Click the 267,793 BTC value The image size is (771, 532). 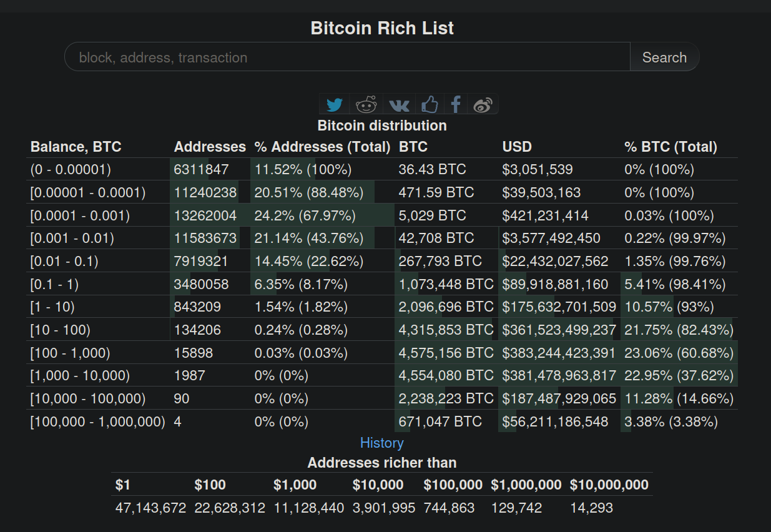click(x=440, y=261)
